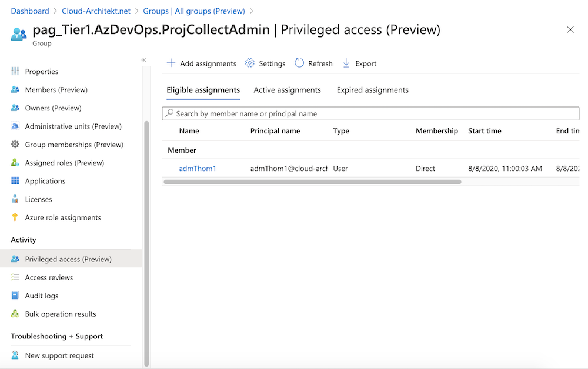The image size is (588, 369).
Task: Click the Member group row label
Action: [182, 150]
